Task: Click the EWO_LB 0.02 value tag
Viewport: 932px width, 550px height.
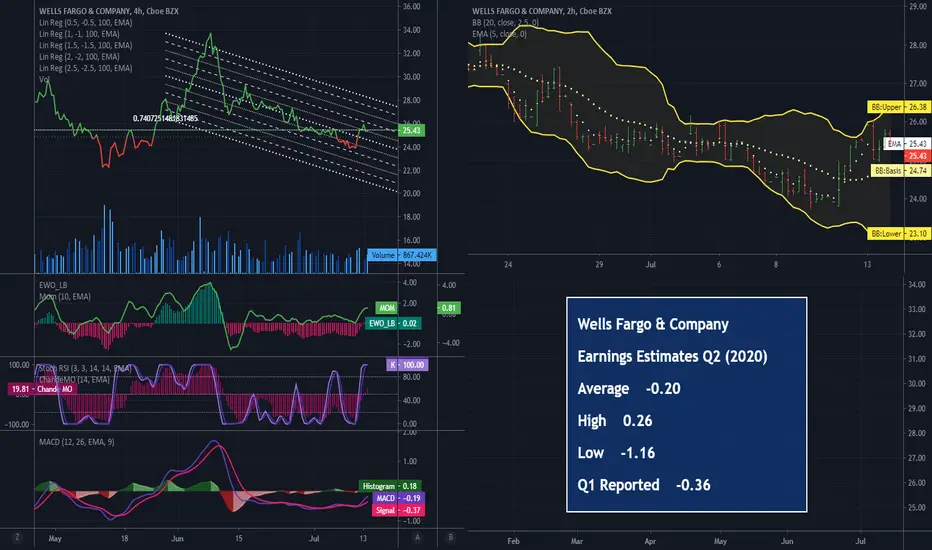Action: (x=393, y=323)
